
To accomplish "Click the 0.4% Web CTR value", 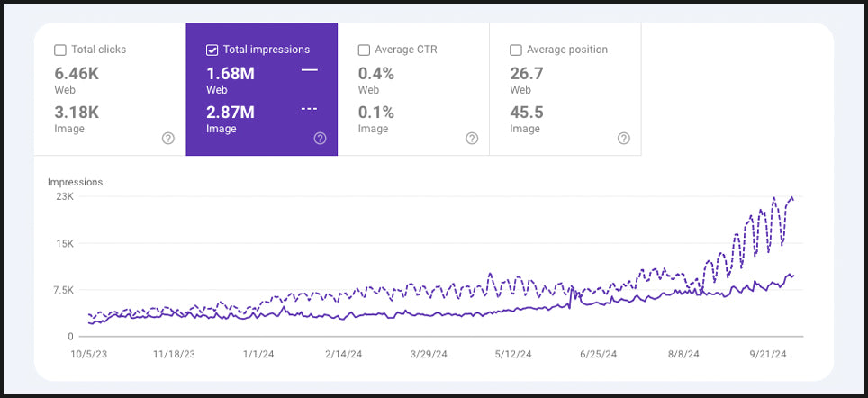I will [x=376, y=74].
